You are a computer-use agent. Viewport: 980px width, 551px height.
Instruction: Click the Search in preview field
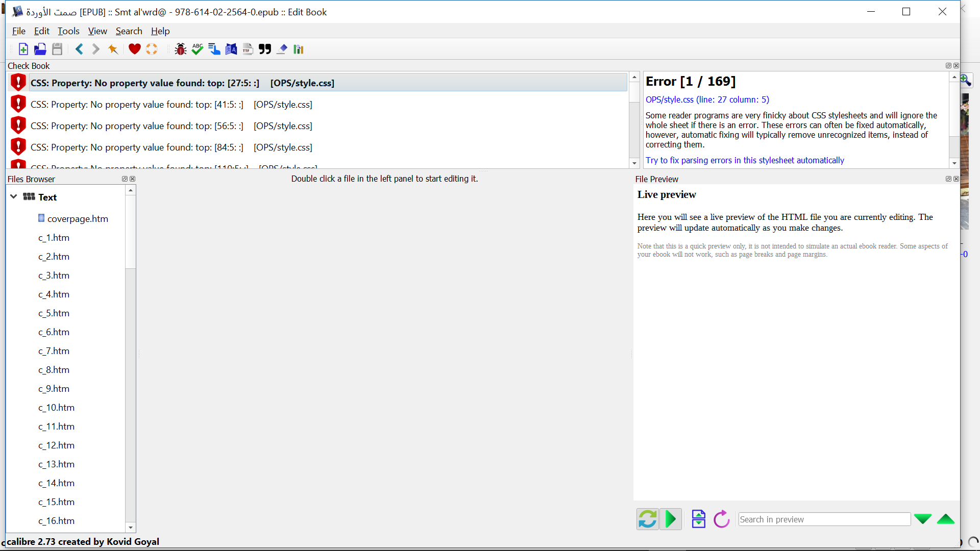(x=824, y=519)
